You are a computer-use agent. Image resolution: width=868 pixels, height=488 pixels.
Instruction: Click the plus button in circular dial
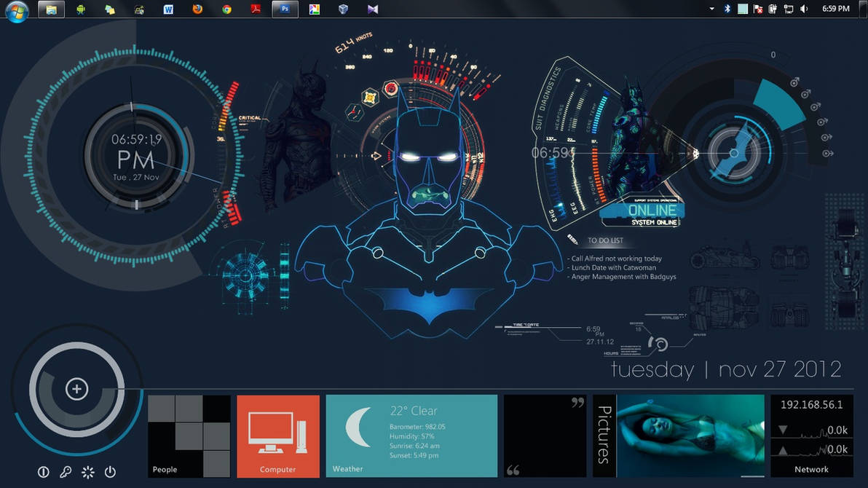coord(77,389)
